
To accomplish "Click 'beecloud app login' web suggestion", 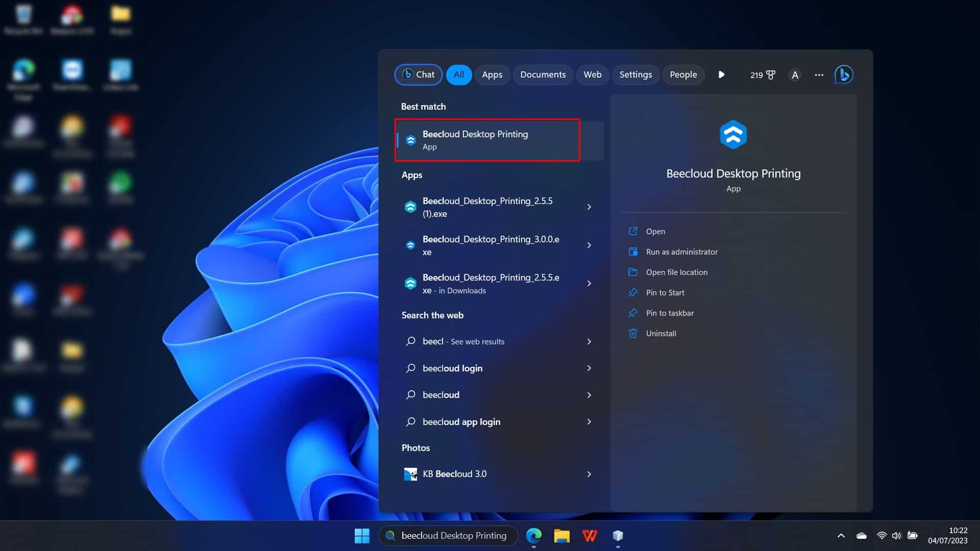I will (487, 422).
